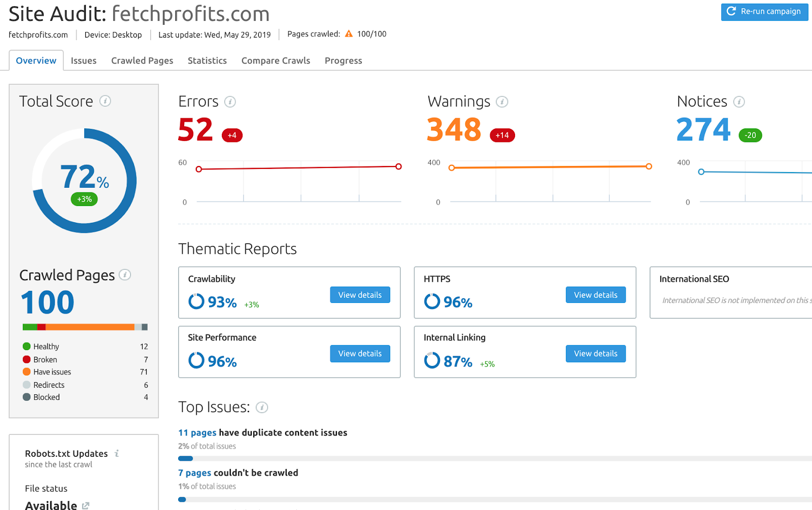Click the Total Score info icon

105,101
